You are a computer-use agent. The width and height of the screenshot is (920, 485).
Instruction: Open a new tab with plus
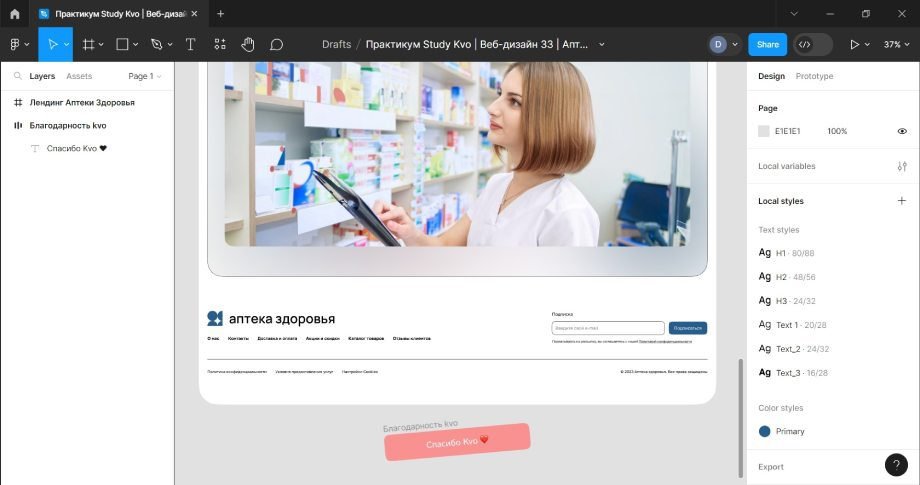tap(220, 14)
